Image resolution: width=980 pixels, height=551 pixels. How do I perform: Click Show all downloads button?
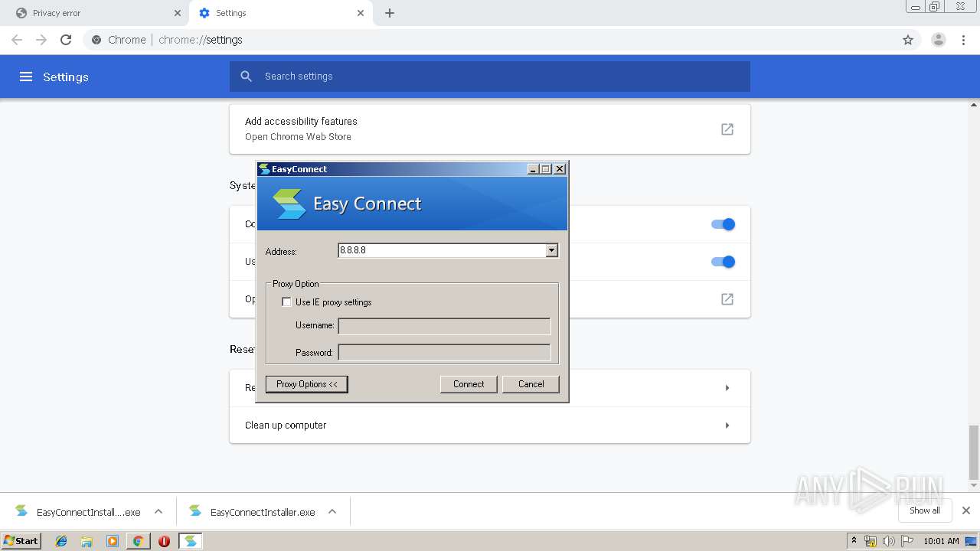pos(925,510)
